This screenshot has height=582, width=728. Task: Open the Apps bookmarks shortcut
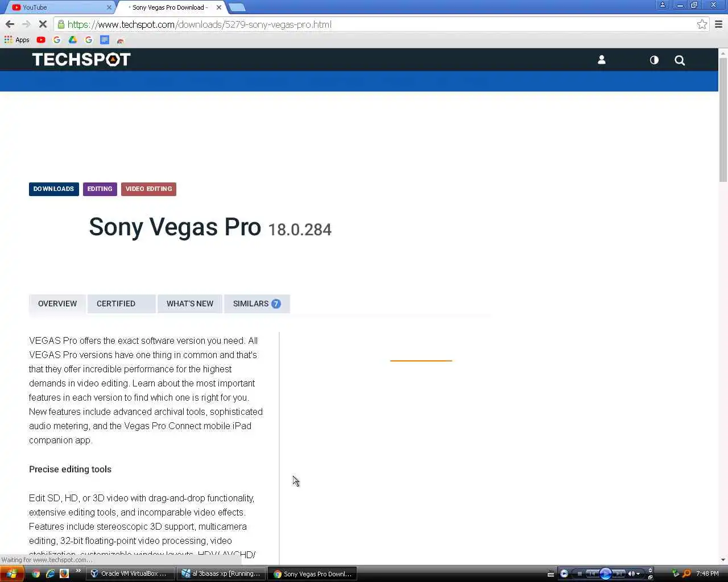[x=17, y=40]
